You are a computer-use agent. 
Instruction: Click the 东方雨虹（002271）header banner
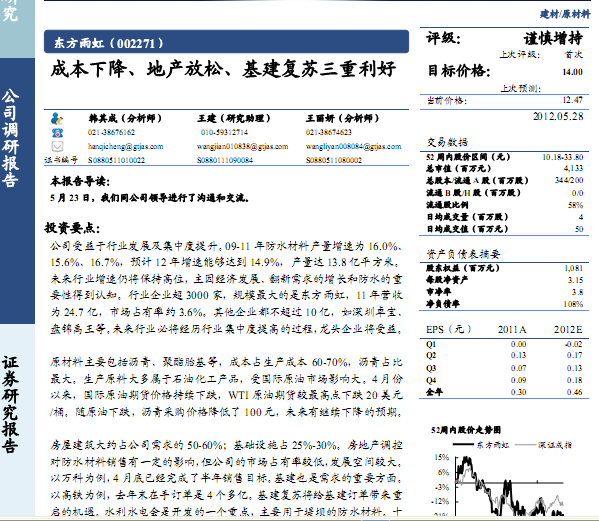tap(226, 42)
